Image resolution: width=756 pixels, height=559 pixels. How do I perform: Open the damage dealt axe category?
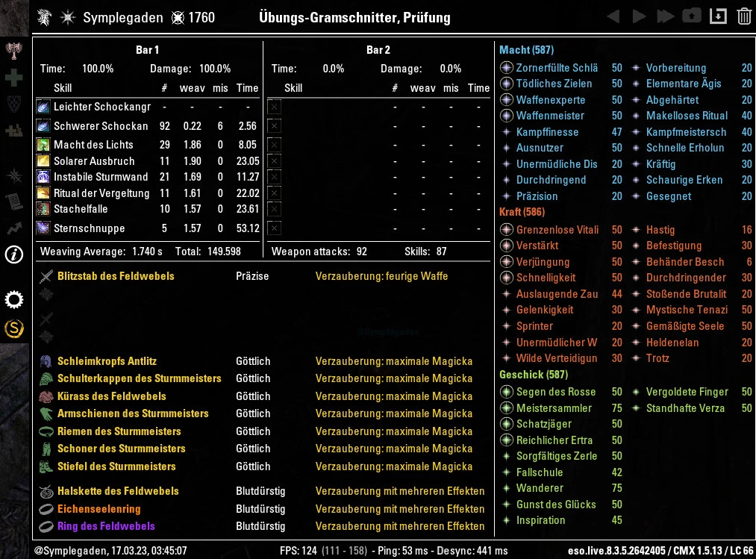pos(13,50)
